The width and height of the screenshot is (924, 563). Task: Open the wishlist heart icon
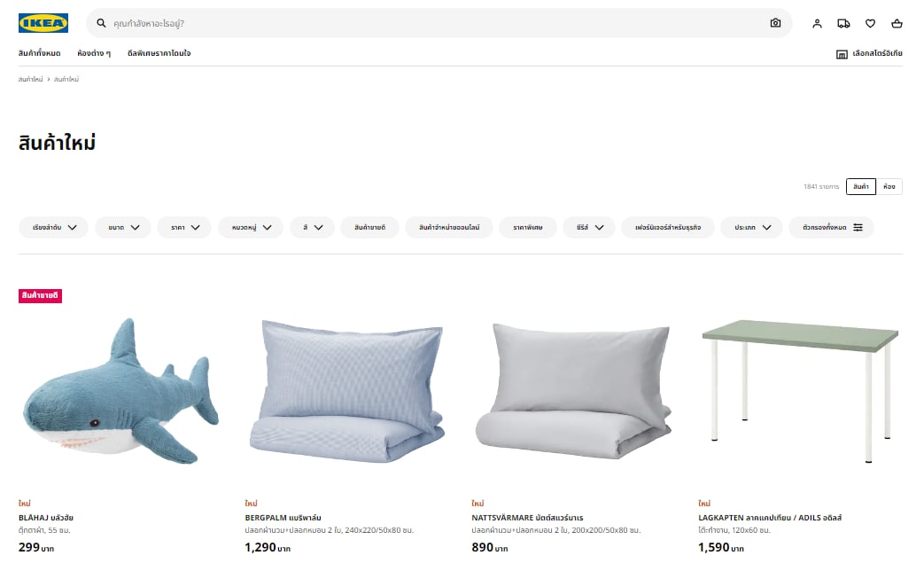(x=870, y=24)
